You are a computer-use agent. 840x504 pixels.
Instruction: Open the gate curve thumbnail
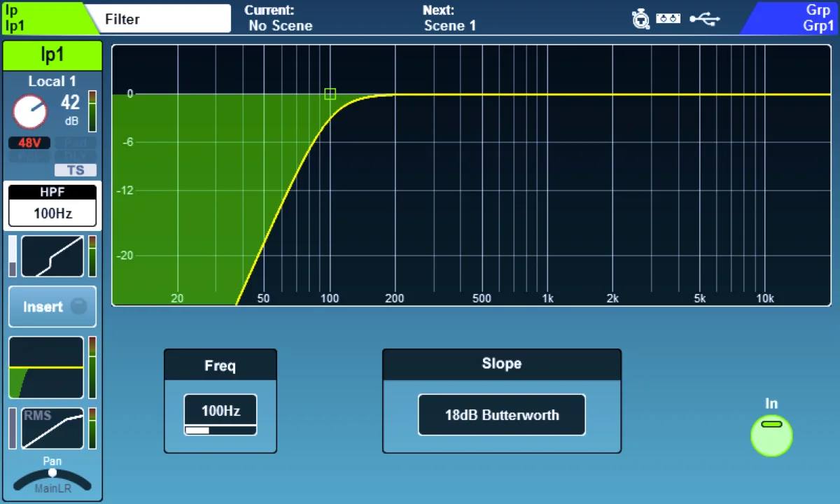point(52,256)
